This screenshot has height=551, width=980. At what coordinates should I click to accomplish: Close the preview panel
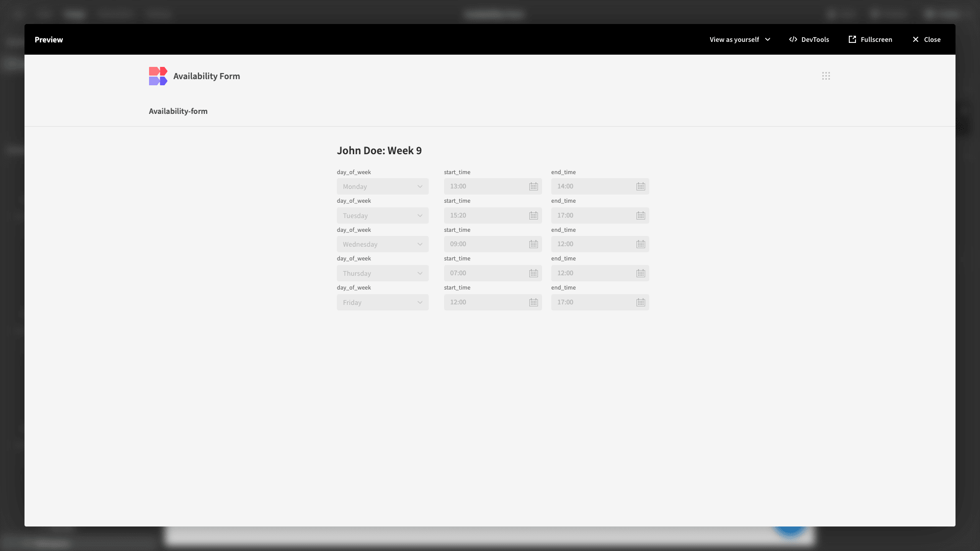(926, 39)
